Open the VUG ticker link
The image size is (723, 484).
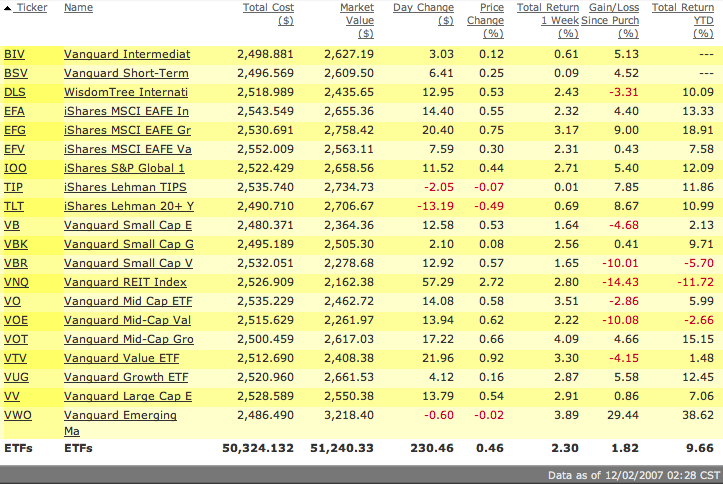[16, 377]
